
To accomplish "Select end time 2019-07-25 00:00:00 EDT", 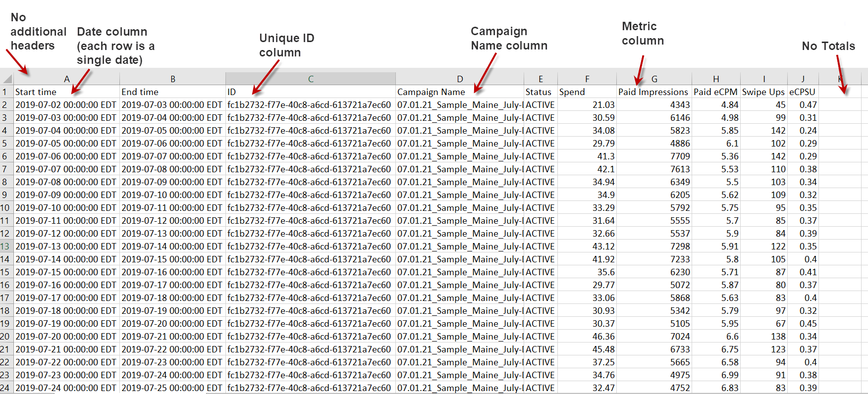I will (x=172, y=388).
